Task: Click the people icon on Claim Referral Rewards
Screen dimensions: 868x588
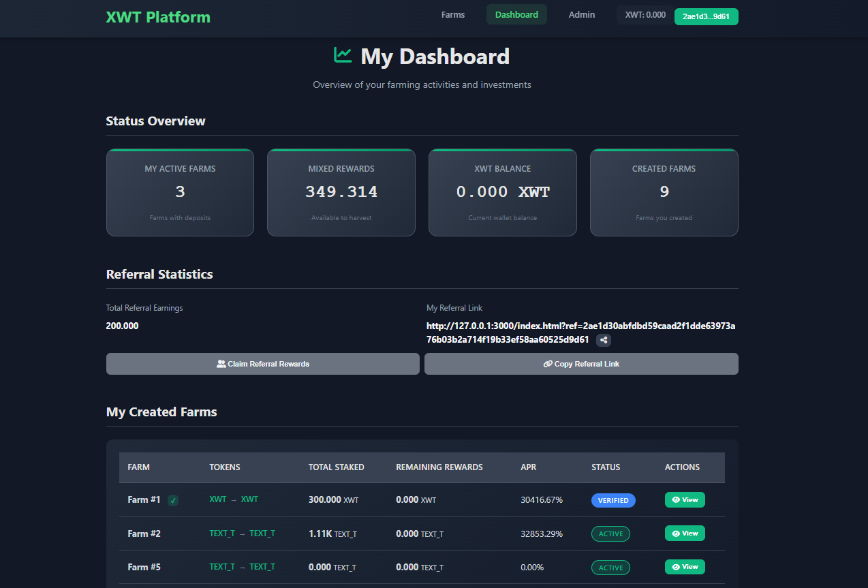Action: pyautogui.click(x=221, y=363)
